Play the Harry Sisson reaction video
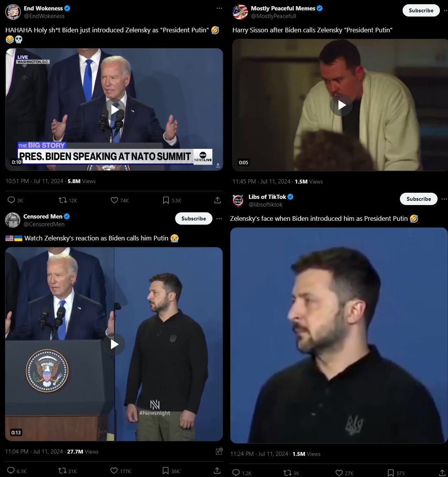This screenshot has height=477, width=448. pos(341,105)
